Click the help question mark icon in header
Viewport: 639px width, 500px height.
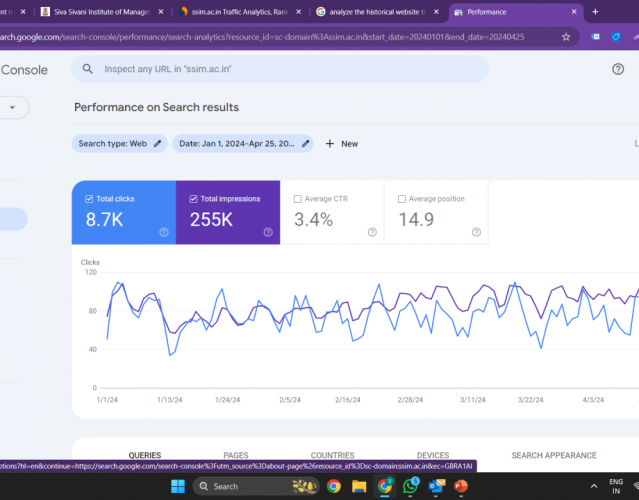(617, 69)
